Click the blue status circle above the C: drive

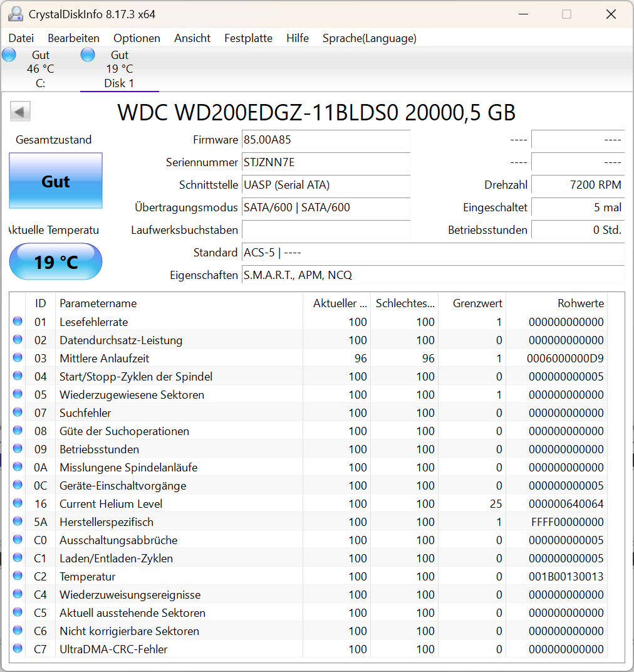(x=9, y=55)
